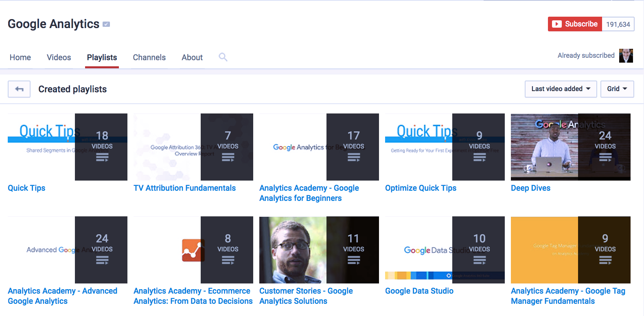Open Customer Stories - Google Analytics Solutions link

point(306,296)
